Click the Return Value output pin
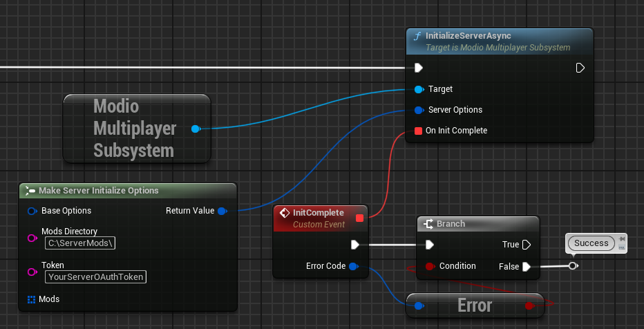This screenshot has height=329, width=644. click(x=222, y=211)
